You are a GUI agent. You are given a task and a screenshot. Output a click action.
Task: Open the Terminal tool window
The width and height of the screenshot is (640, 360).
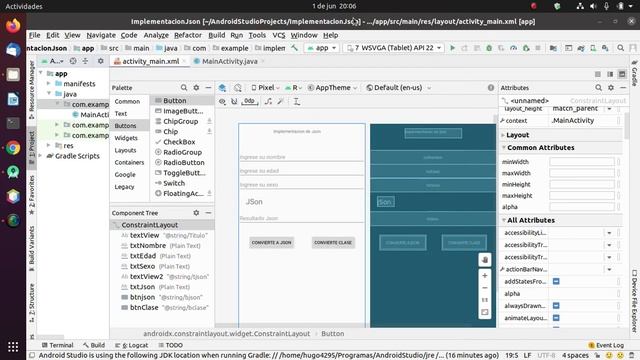[x=58, y=345]
